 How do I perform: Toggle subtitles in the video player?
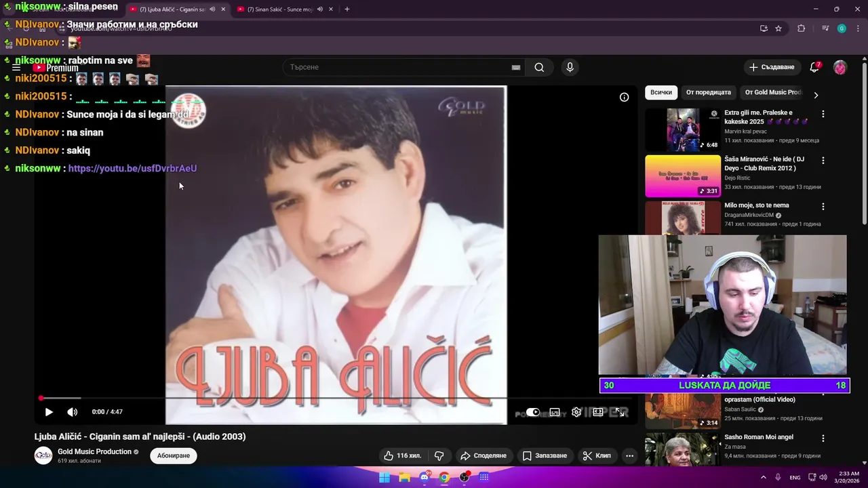[x=555, y=412]
